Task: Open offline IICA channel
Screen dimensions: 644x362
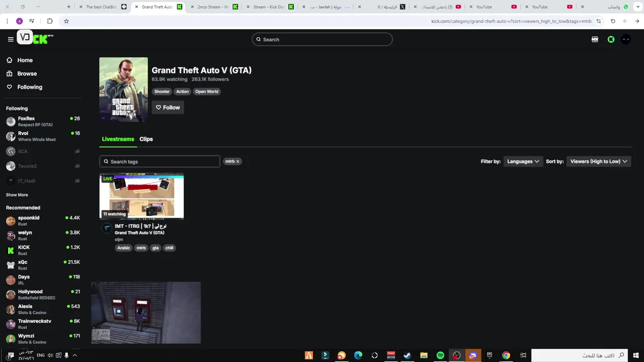Action: tap(43, 151)
